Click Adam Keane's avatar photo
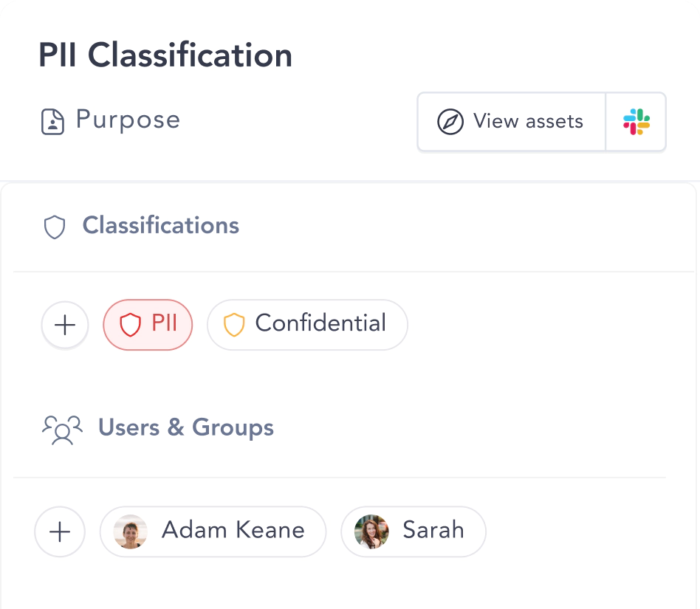700x609 pixels. point(131,531)
